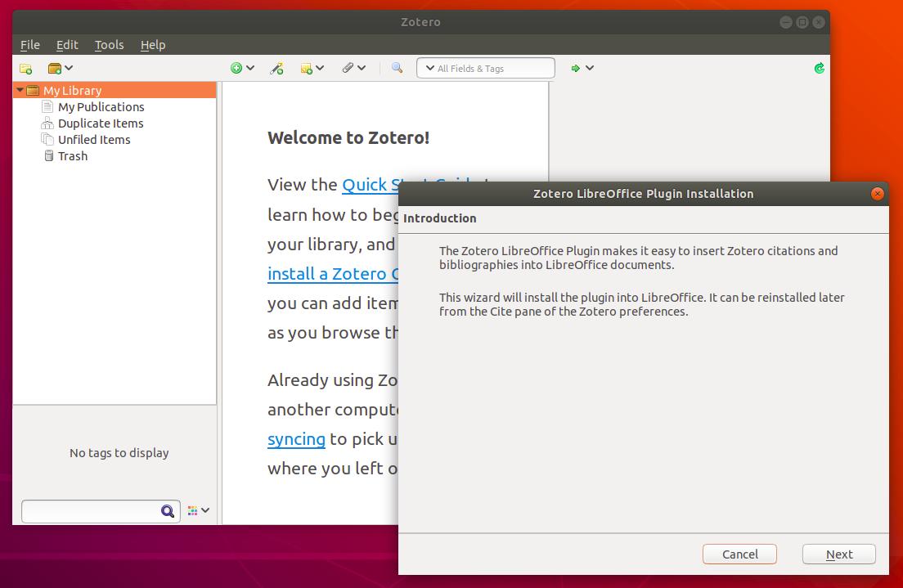
Task: Click the New Collection folder icon
Action: [x=26, y=69]
